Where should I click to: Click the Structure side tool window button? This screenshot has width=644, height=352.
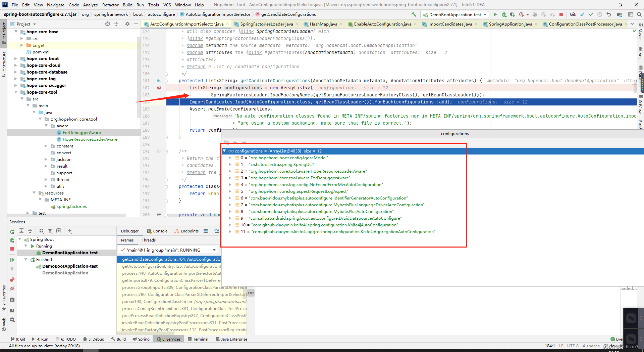(x=4, y=64)
